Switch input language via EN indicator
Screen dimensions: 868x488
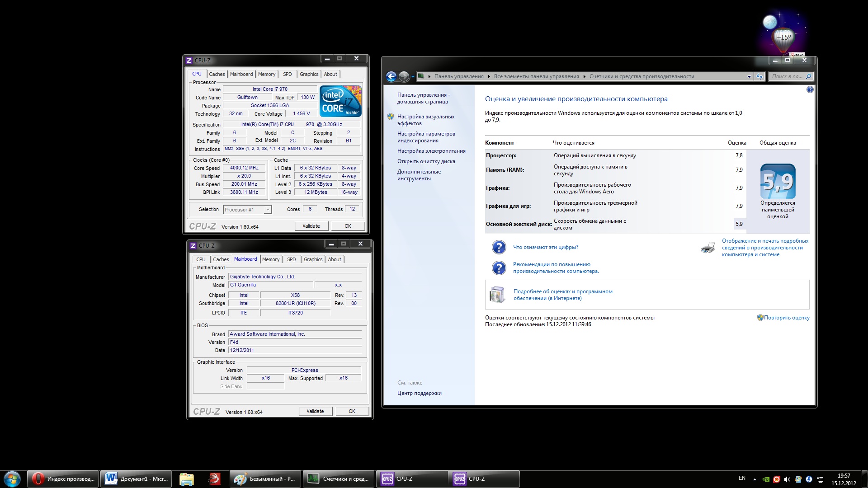coord(742,478)
